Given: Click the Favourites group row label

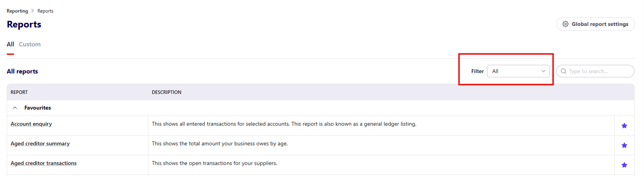Looking at the screenshot, I should pos(38,108).
